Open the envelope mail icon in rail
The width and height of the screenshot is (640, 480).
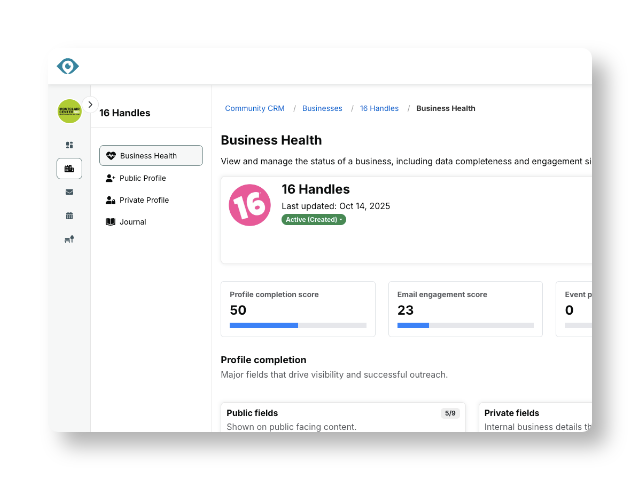pyautogui.click(x=69, y=192)
